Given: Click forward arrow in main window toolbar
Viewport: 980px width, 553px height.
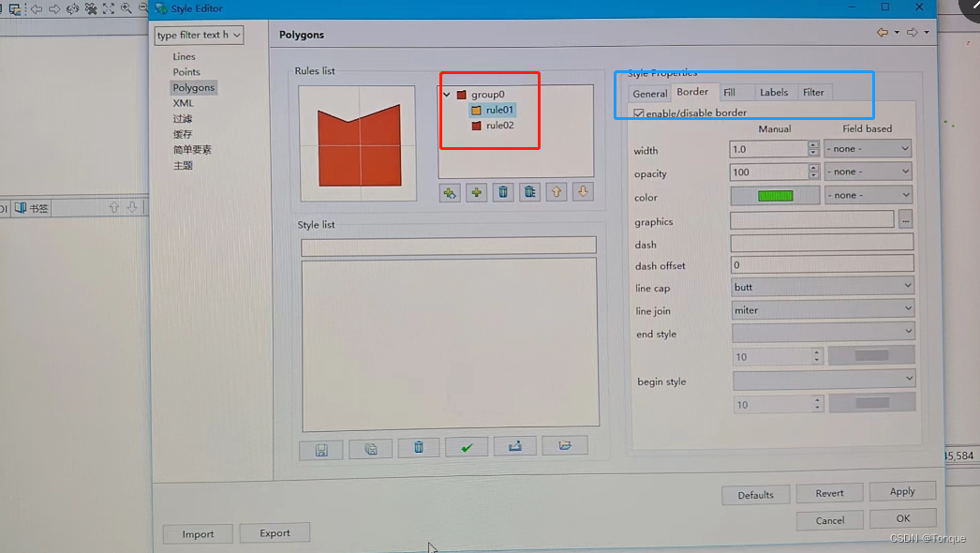Looking at the screenshot, I should 54,8.
